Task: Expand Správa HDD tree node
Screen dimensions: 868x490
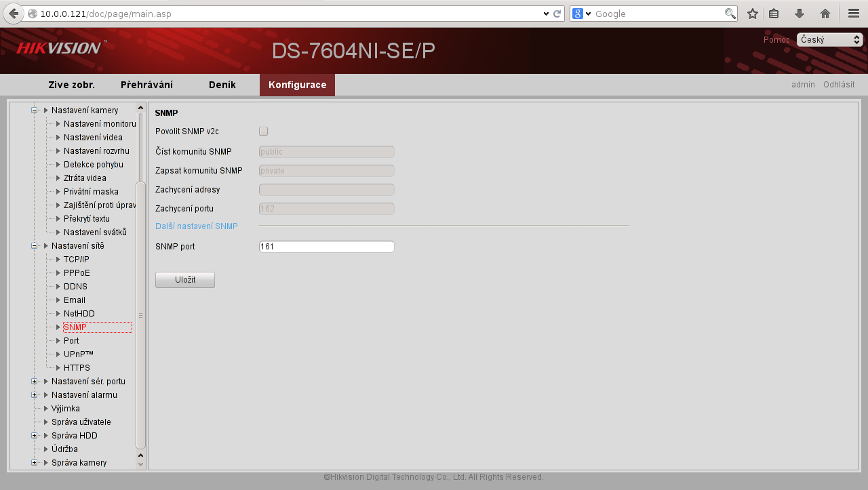Action: (x=34, y=436)
